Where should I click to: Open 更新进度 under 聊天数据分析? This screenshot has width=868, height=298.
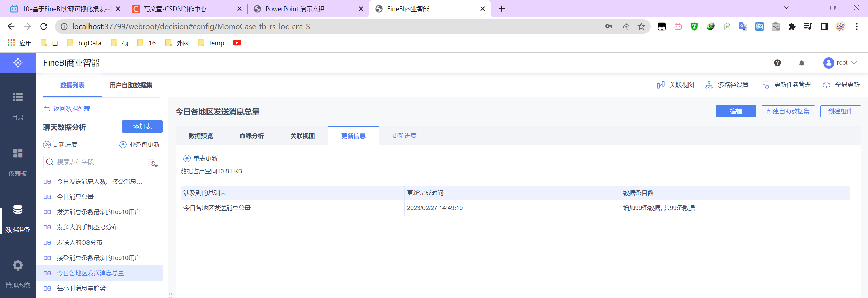60,145
